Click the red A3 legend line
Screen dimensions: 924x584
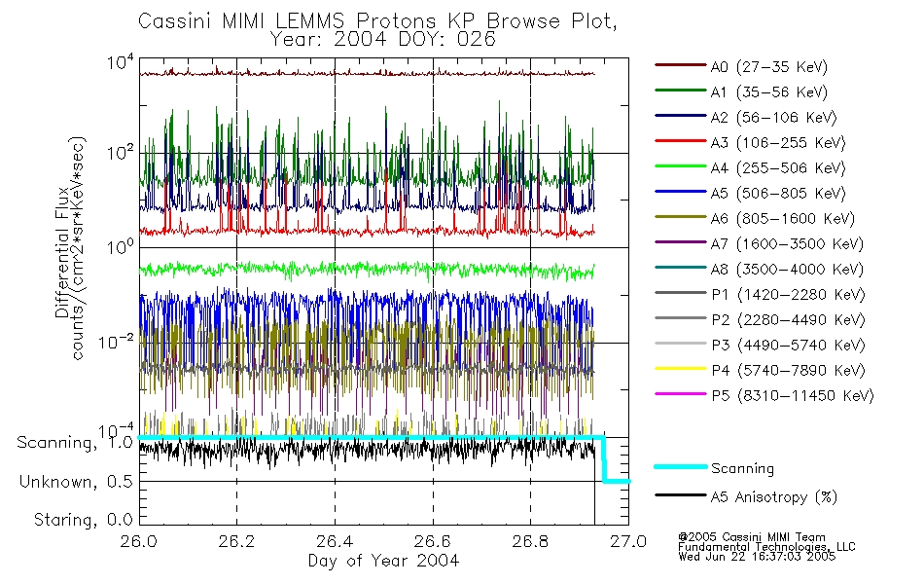(680, 141)
